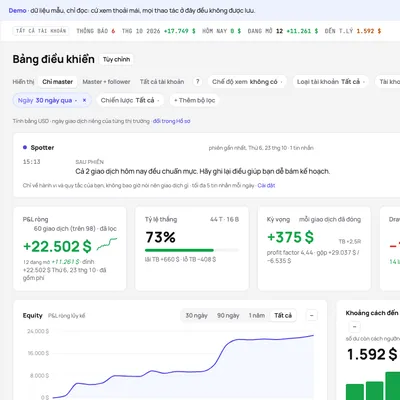The height and width of the screenshot is (400, 400).
Task: Remove the 30 ngày qua date filter
Action: point(84,100)
